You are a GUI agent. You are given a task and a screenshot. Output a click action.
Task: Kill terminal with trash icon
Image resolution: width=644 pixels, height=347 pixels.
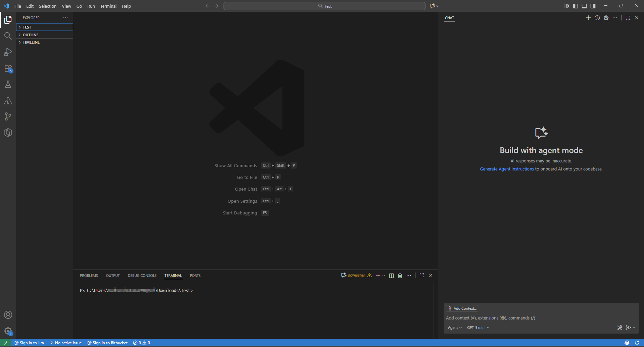(x=400, y=276)
